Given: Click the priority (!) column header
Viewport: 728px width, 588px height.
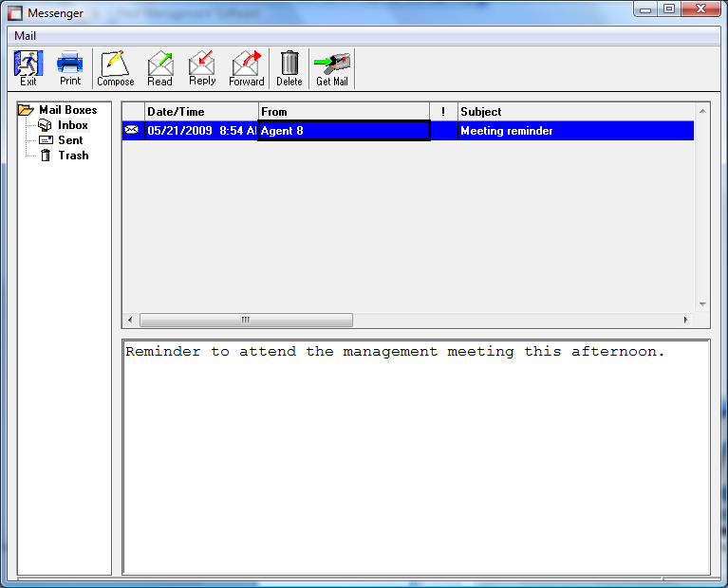Looking at the screenshot, I should (443, 112).
